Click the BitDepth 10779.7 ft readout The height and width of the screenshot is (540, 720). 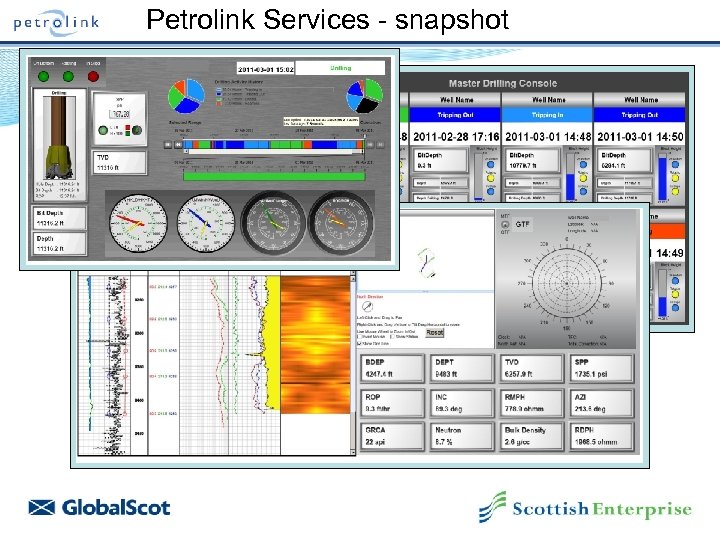coord(532,160)
